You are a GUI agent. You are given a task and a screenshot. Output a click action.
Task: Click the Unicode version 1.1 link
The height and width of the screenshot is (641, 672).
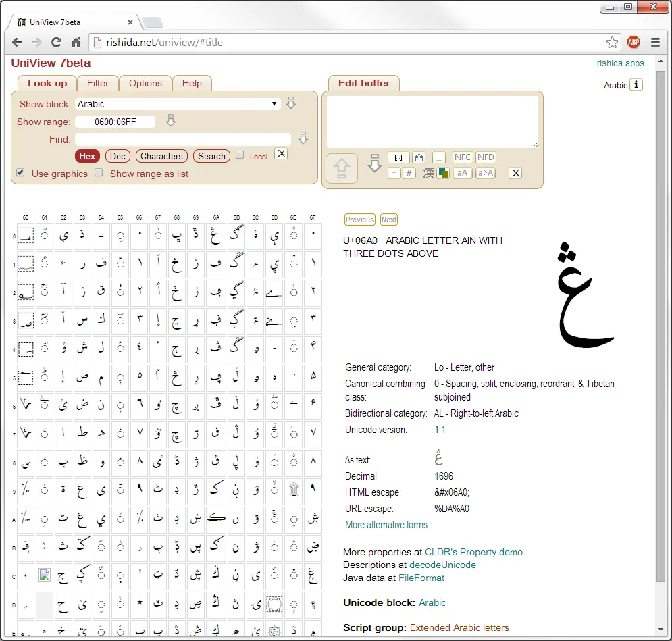pos(440,430)
